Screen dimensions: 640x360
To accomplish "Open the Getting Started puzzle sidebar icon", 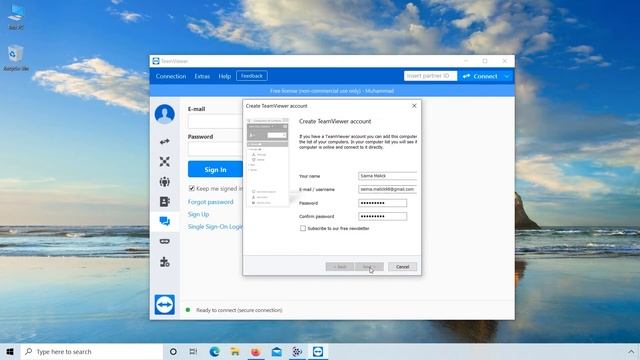I will (164, 262).
